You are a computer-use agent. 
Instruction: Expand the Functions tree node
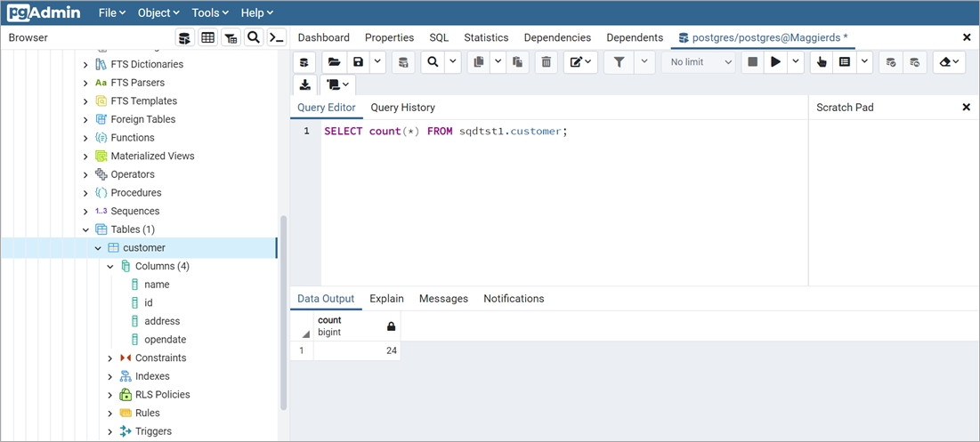tap(85, 138)
